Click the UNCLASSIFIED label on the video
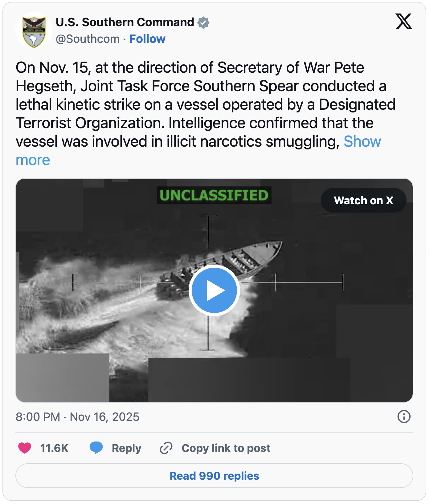Viewport: 429px width, 504px height. pos(214,195)
